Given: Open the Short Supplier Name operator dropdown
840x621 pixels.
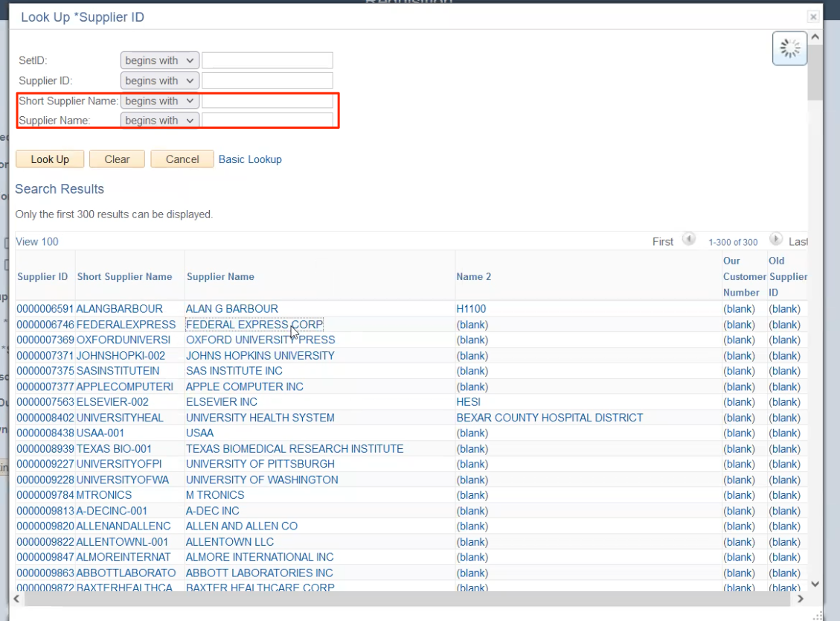Looking at the screenshot, I should click(x=160, y=101).
